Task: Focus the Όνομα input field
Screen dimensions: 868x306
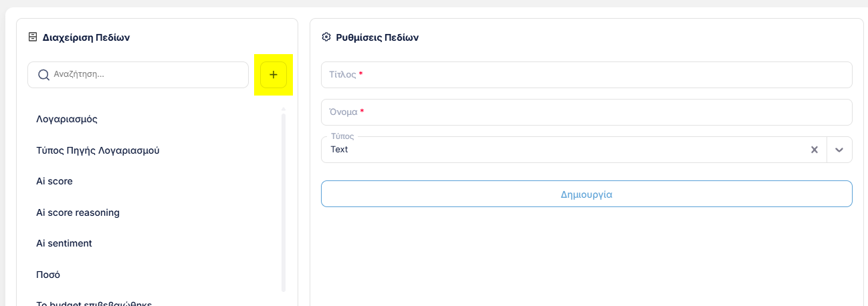Action: 586,112
